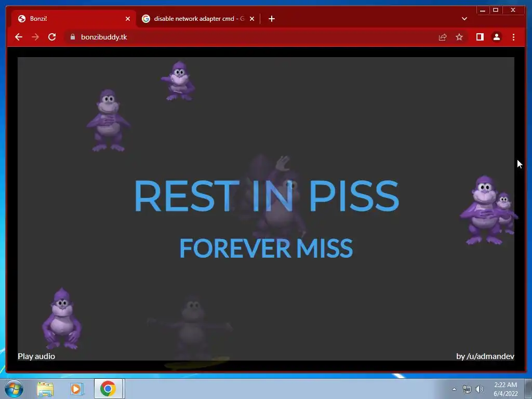Go back to the previous page
Image resolution: width=532 pixels, height=399 pixels.
(19, 37)
